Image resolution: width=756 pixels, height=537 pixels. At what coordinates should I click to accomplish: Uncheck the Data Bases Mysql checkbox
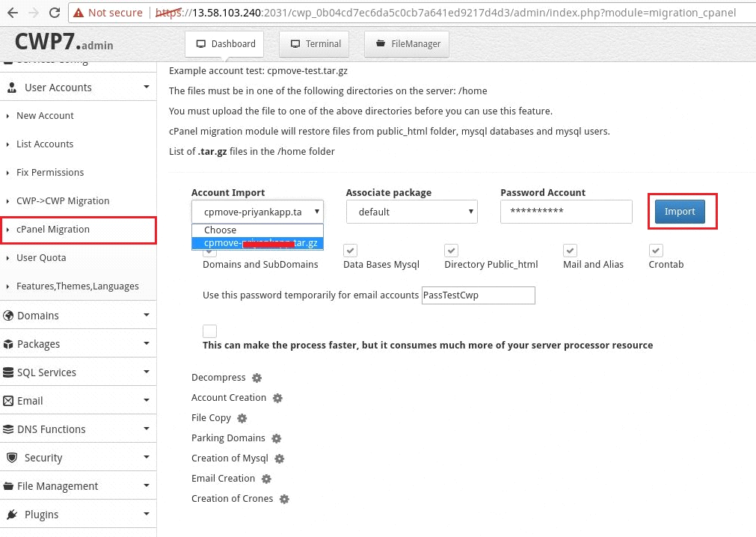click(350, 250)
